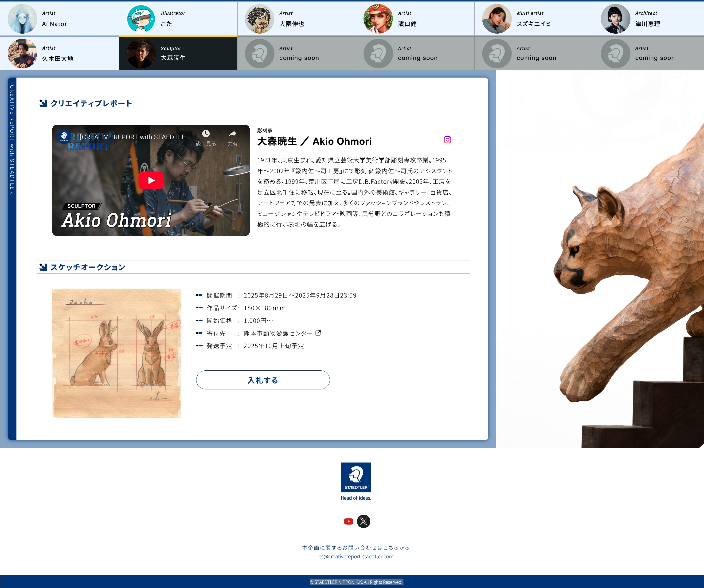Play the Akio Ohmori YouTube video
The height and width of the screenshot is (588, 704).
tap(151, 180)
